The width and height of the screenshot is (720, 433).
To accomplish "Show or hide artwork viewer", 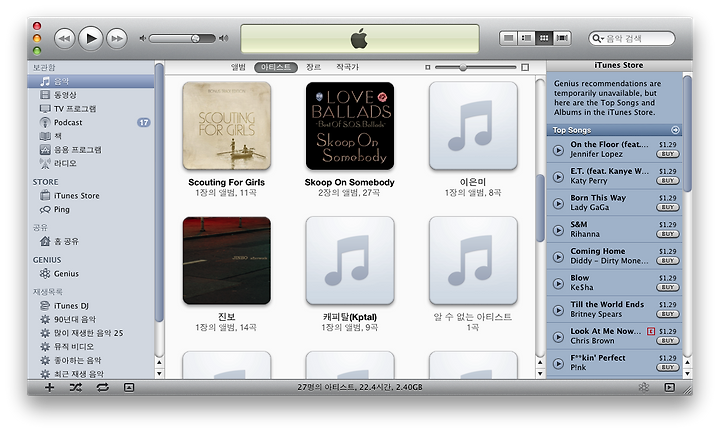I will (x=129, y=388).
